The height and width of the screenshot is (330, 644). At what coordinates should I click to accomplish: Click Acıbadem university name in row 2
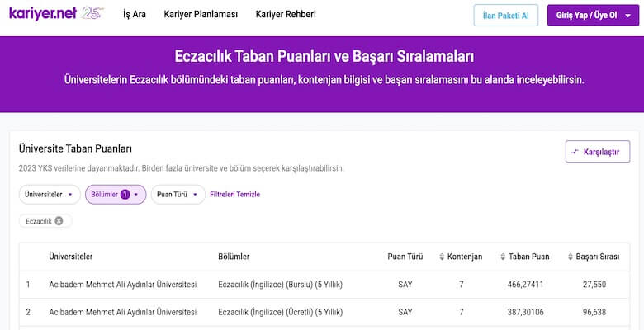coord(123,313)
